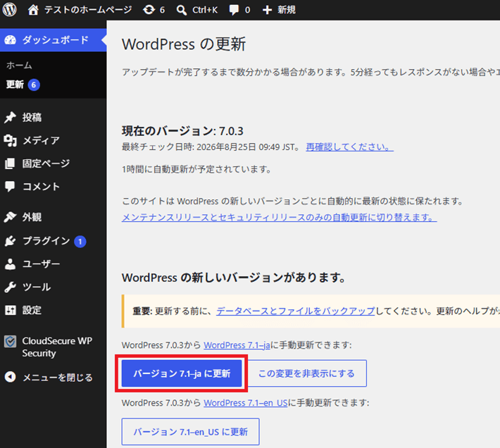Open the WordPress logo menu
Screen dimensions: 500x448
(x=10, y=10)
